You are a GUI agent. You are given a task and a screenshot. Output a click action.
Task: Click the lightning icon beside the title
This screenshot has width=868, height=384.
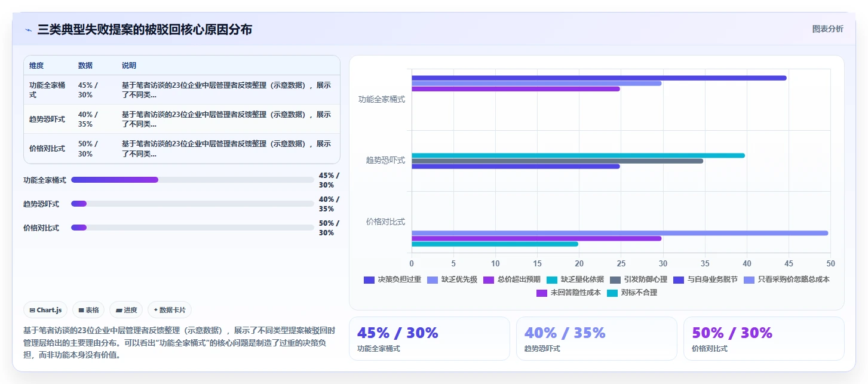click(x=28, y=29)
